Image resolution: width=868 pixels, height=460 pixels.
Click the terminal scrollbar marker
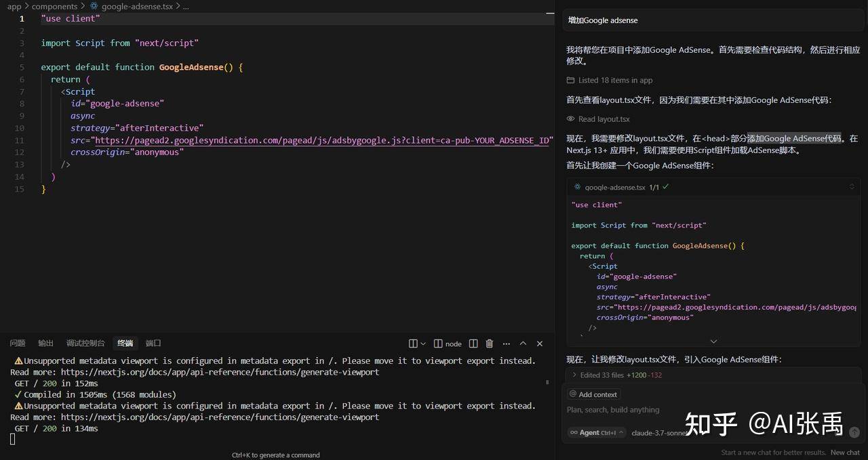(x=547, y=382)
